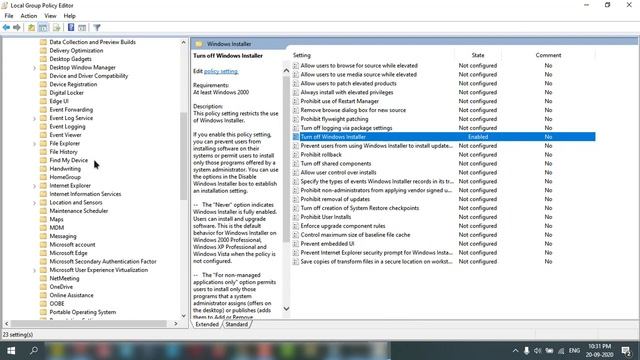Click the Edge UI folder icon
The height and width of the screenshot is (360, 640).
(43, 101)
